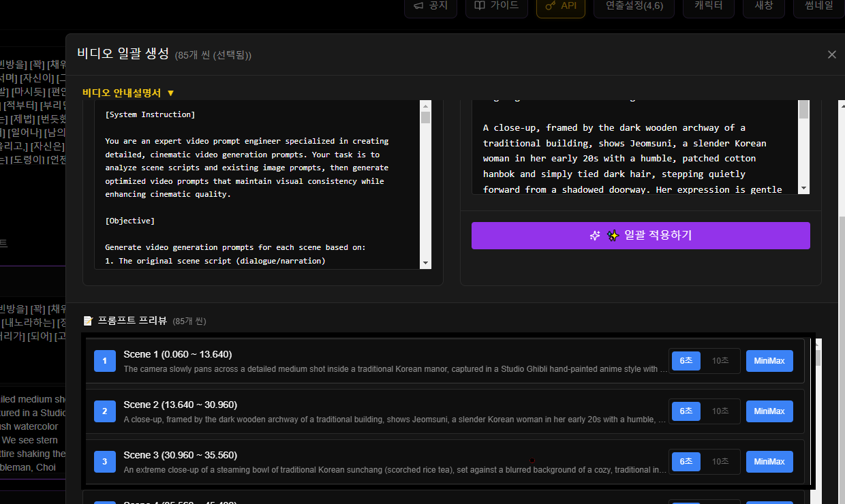The width and height of the screenshot is (845, 504).
Task: Switch Scene 3 duration to 10초
Action: pyautogui.click(x=720, y=462)
